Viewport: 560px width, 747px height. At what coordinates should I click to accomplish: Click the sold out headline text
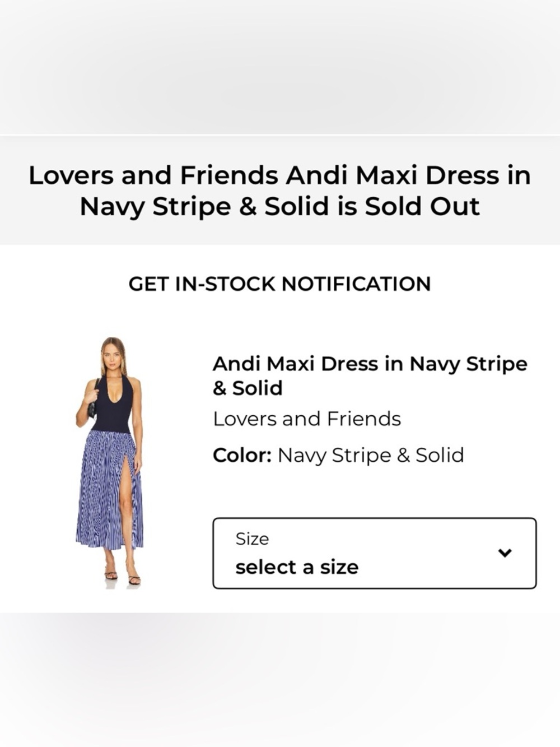[279, 191]
